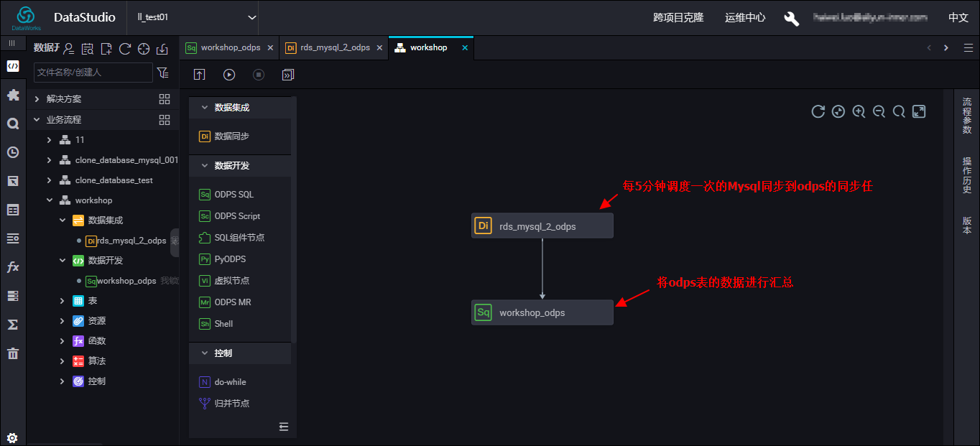Open the clock history sidebar icon
The height and width of the screenshot is (446, 980).
13,152
